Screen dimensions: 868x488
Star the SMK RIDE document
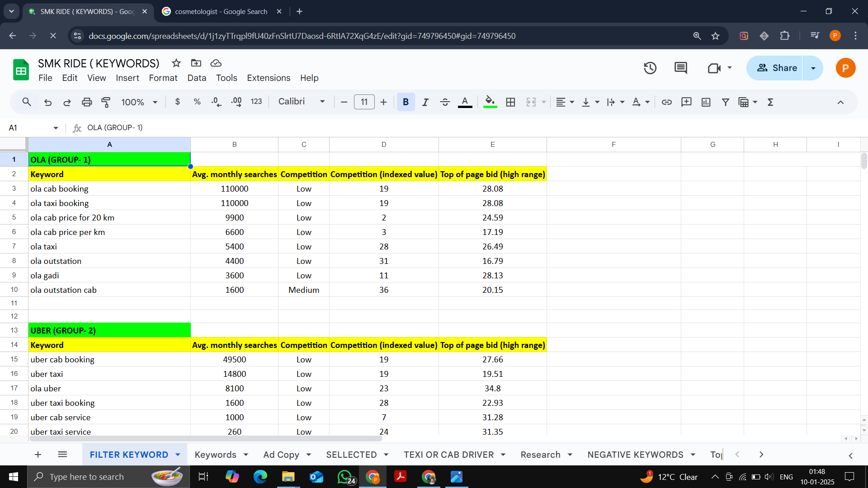click(176, 63)
